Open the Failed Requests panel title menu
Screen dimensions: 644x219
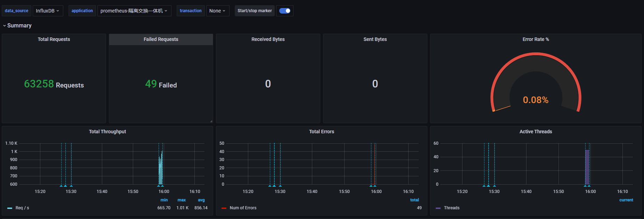(161, 39)
